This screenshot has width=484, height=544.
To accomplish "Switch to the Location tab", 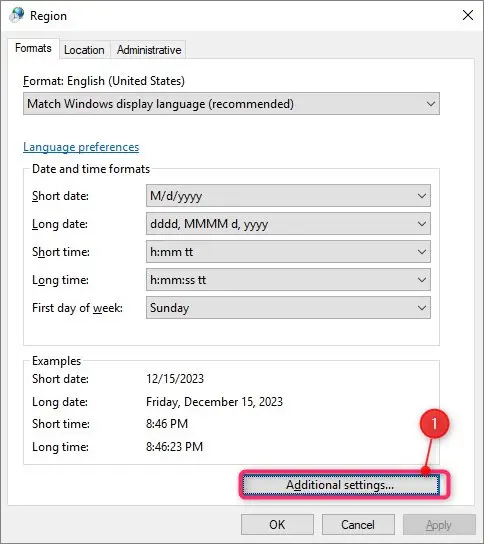I will tap(84, 50).
